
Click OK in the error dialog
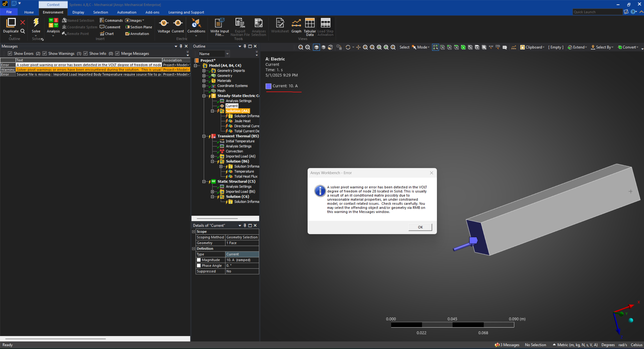pyautogui.click(x=420, y=227)
